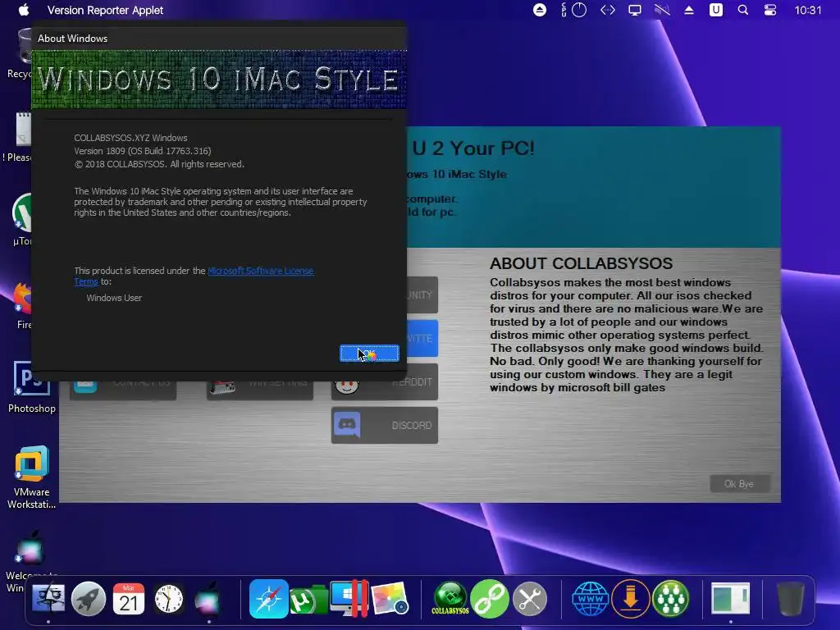Open the DISCORD button in welcome window
Screen dimensions: 840x630
[385, 426]
